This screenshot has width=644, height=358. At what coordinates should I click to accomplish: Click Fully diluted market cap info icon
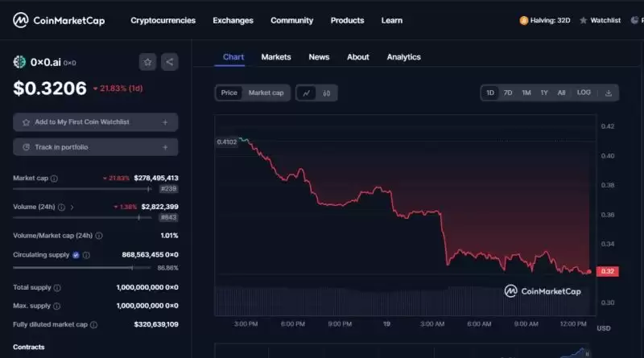coord(93,325)
